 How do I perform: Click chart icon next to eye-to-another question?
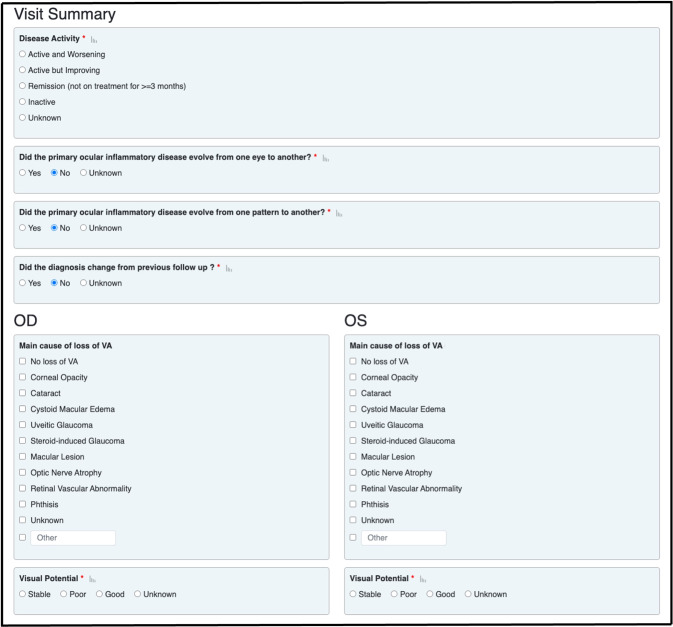326,158
